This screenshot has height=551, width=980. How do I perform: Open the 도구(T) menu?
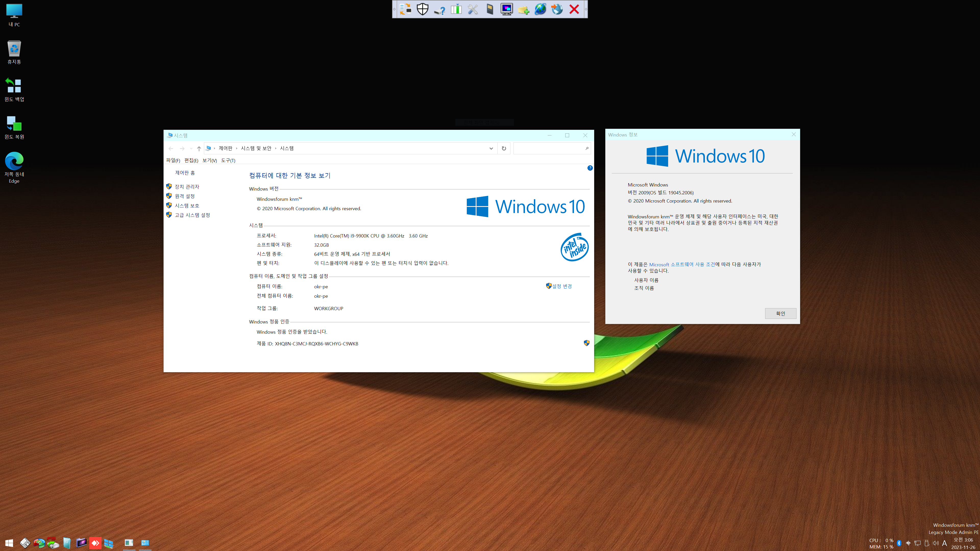228,160
